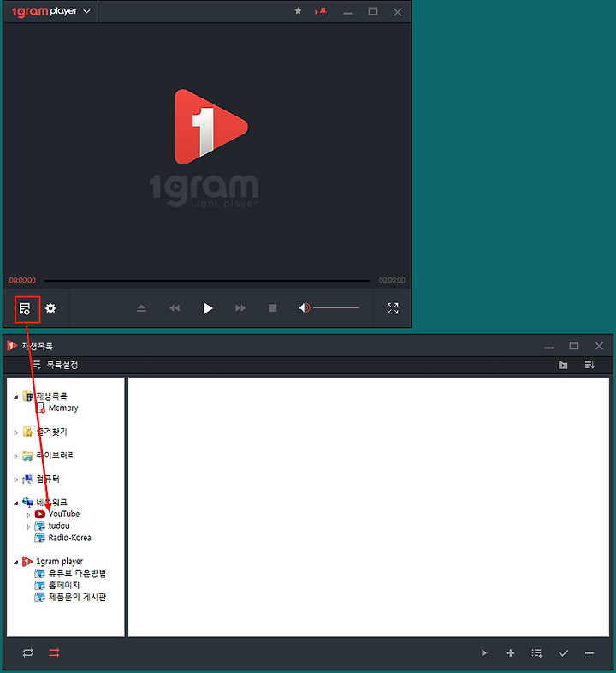
Task: Adjust the red volume slider
Action: (x=336, y=307)
